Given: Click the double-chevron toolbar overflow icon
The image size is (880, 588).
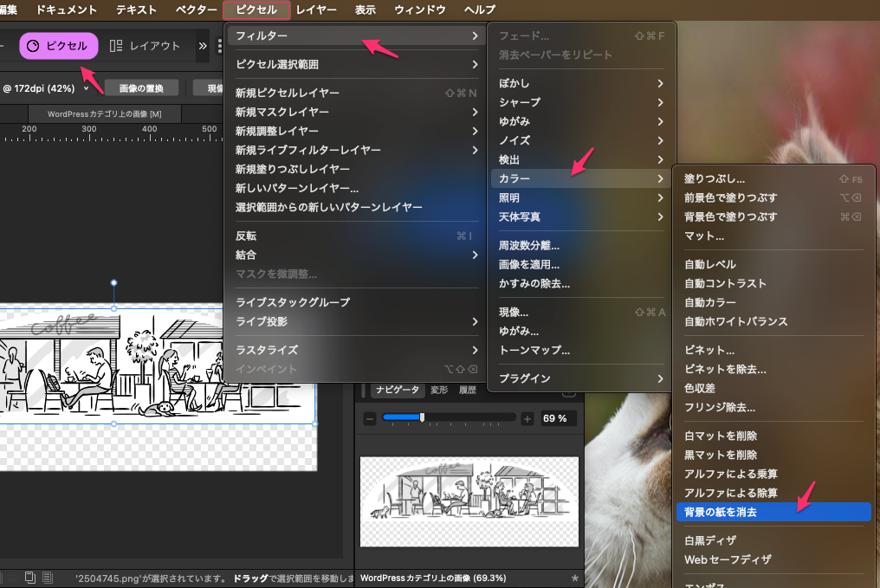Looking at the screenshot, I should pos(203,46).
